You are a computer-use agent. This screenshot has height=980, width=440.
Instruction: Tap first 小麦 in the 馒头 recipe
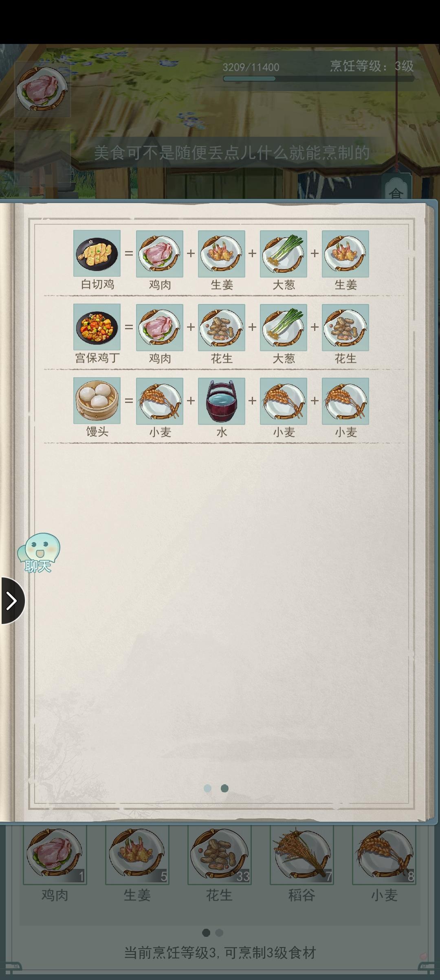tap(160, 401)
